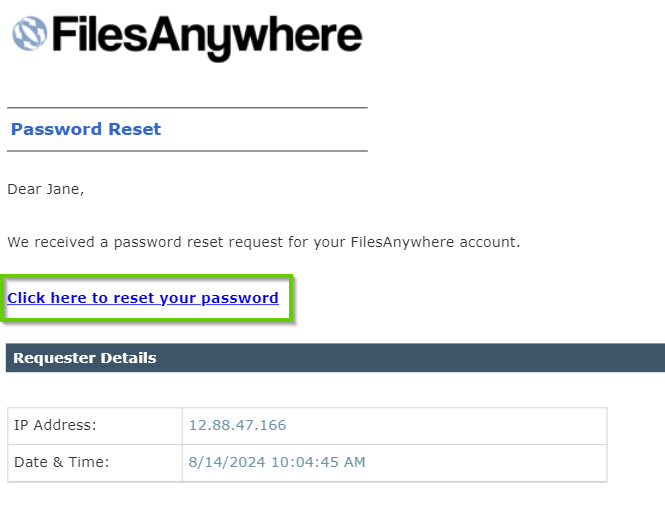Click the FilesAnywhere wordmark in the header

(x=207, y=37)
